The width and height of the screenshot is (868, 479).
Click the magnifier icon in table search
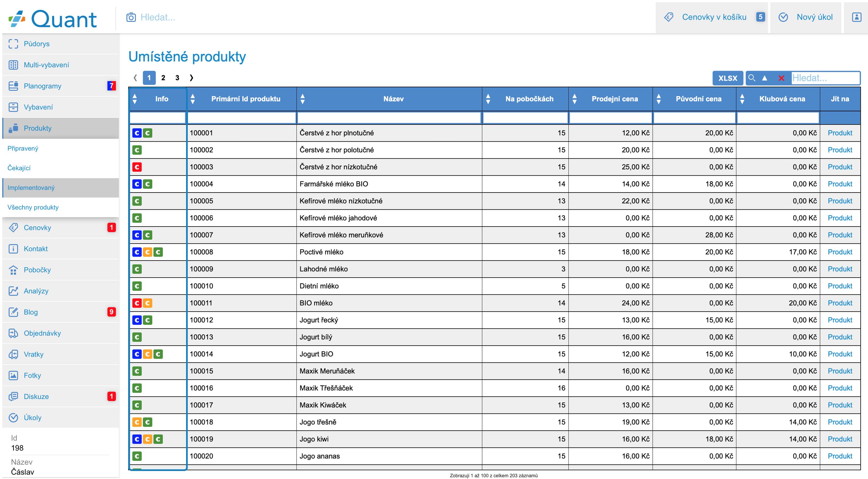point(751,78)
